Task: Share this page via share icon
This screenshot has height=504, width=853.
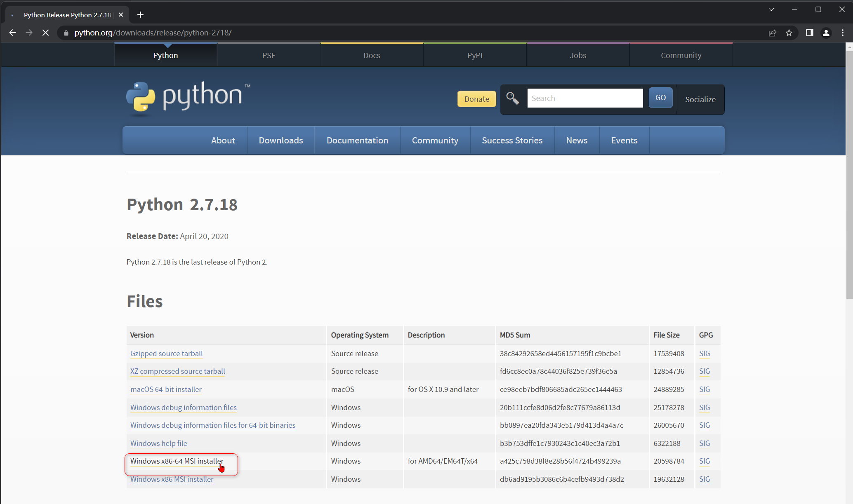Action: pos(773,33)
